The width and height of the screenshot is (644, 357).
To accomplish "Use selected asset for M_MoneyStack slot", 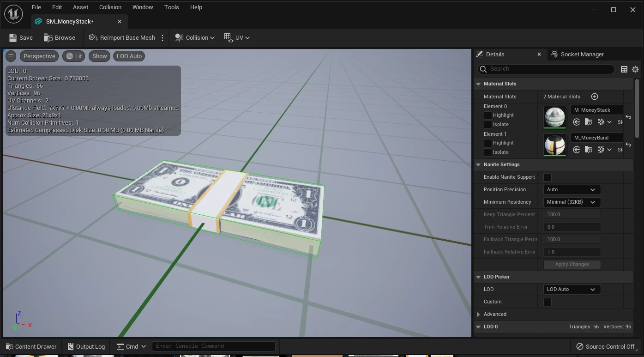I will pos(576,122).
